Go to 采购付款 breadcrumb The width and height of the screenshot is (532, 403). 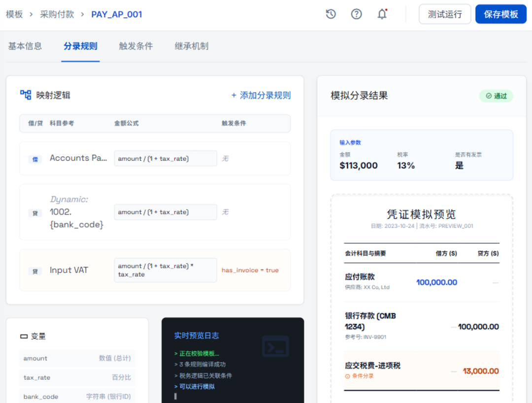point(57,14)
